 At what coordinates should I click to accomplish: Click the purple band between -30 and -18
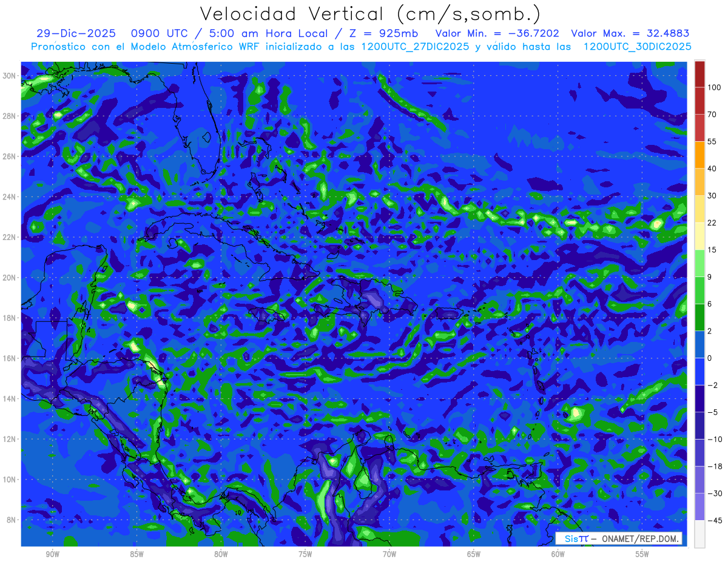pos(699,480)
